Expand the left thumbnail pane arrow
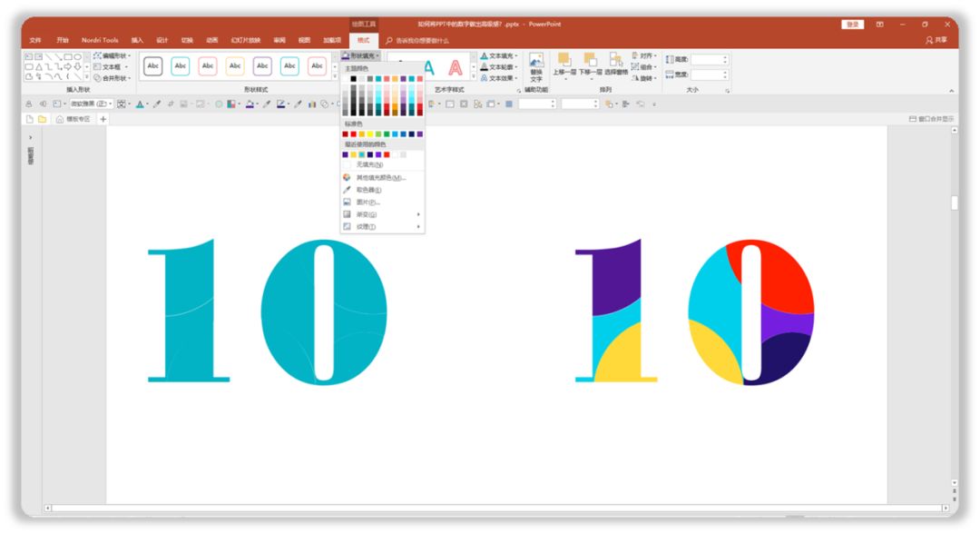The height and width of the screenshot is (534, 980). [31, 137]
